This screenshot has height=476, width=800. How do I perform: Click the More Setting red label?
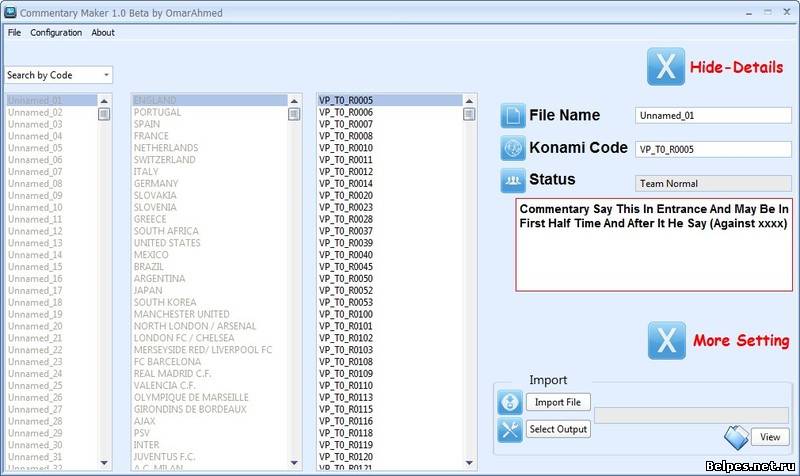(741, 340)
